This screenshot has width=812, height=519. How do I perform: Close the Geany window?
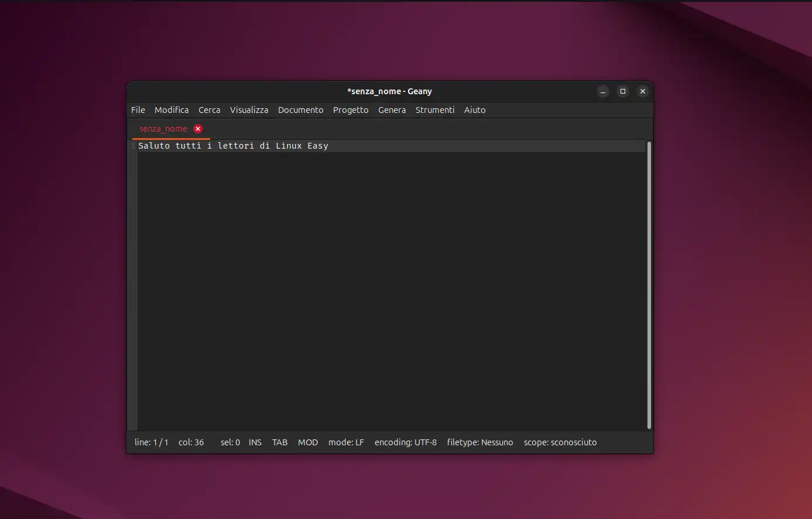643,91
